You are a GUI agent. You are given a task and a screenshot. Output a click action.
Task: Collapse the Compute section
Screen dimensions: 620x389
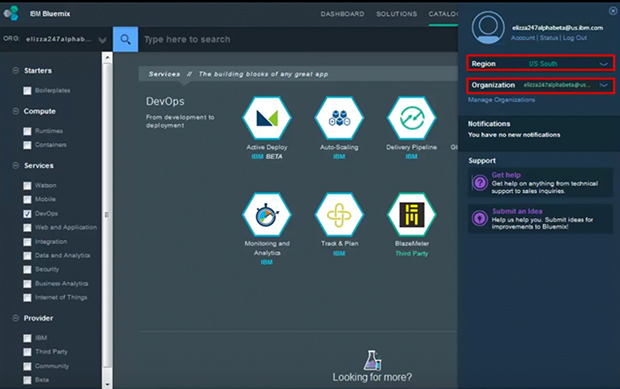click(15, 111)
